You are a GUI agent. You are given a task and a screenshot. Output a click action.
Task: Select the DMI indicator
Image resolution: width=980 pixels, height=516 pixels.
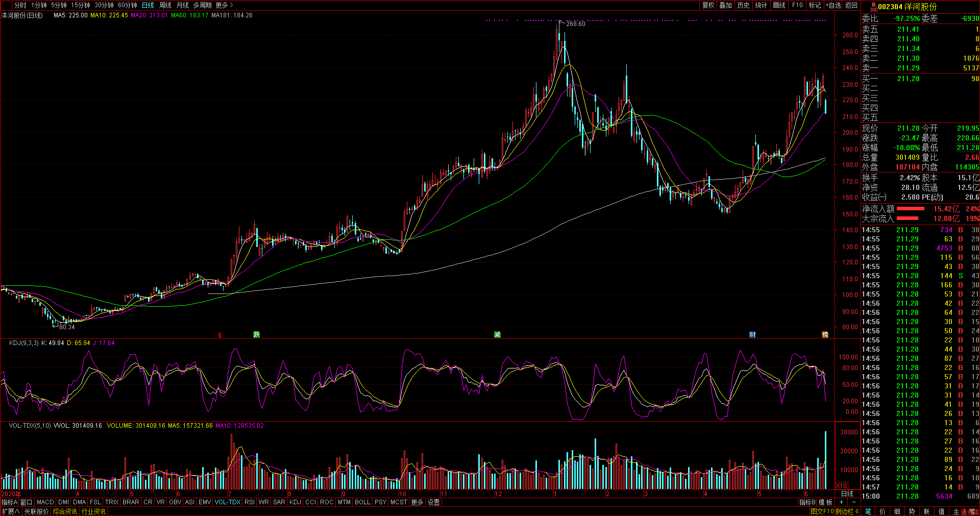(64, 502)
